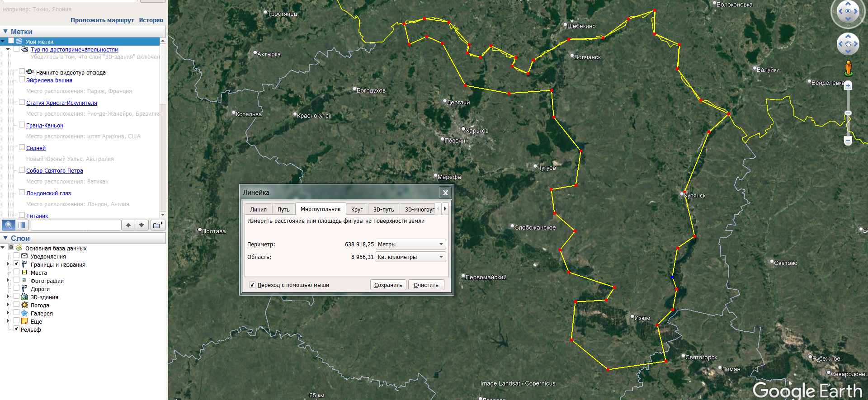Toggle the transparency panel icon beside search

coord(22,225)
